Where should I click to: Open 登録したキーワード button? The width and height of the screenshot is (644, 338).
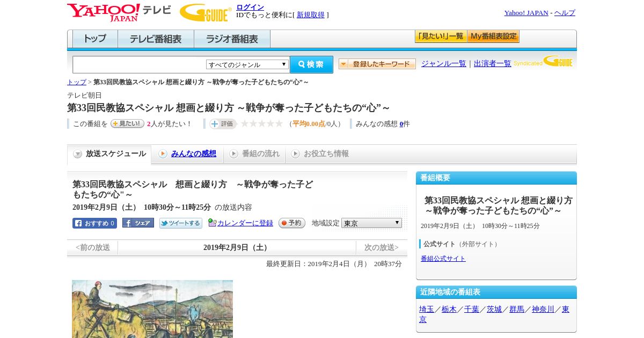tap(377, 64)
